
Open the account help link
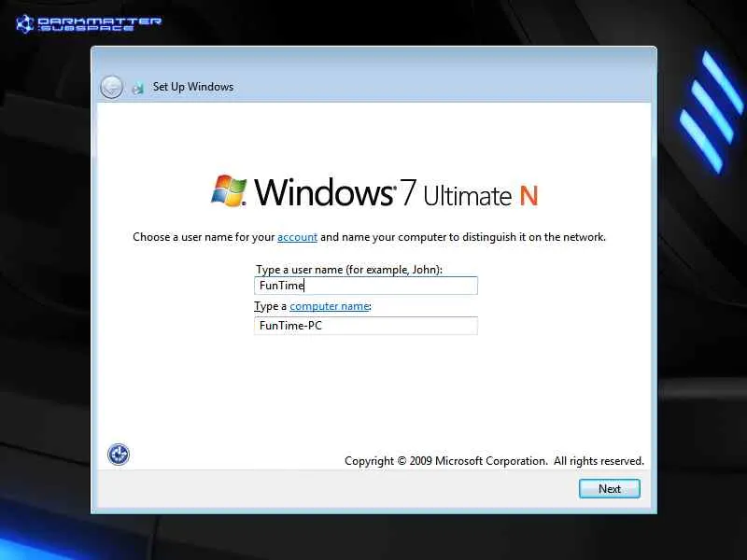pos(297,237)
